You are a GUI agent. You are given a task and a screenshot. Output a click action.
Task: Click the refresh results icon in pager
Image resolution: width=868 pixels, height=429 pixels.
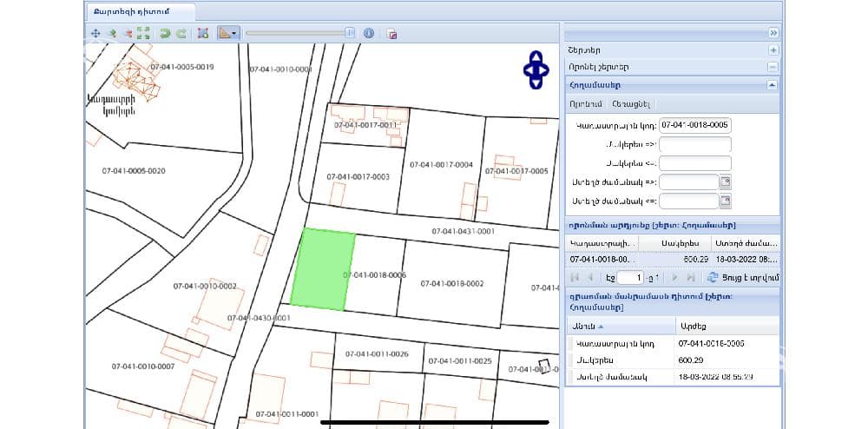pyautogui.click(x=713, y=277)
